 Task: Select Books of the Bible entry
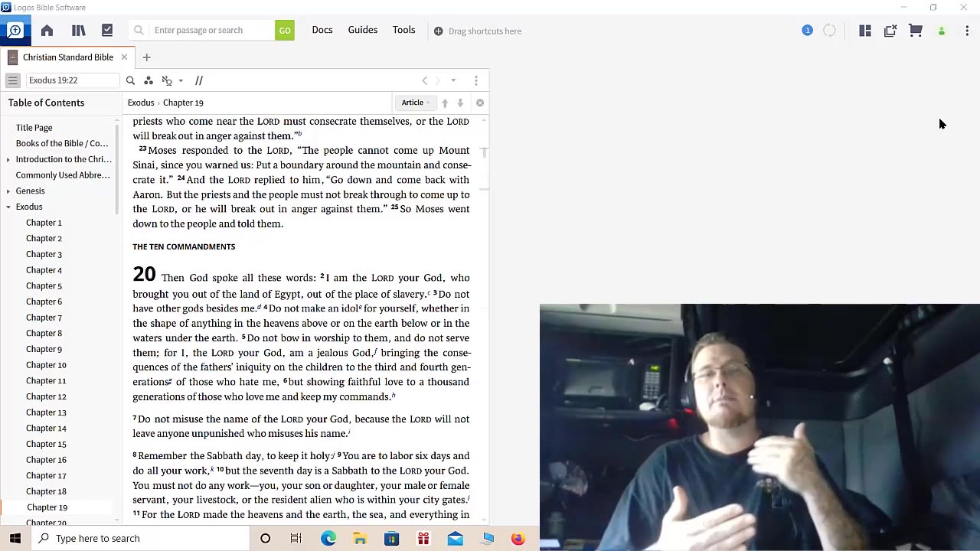(62, 143)
